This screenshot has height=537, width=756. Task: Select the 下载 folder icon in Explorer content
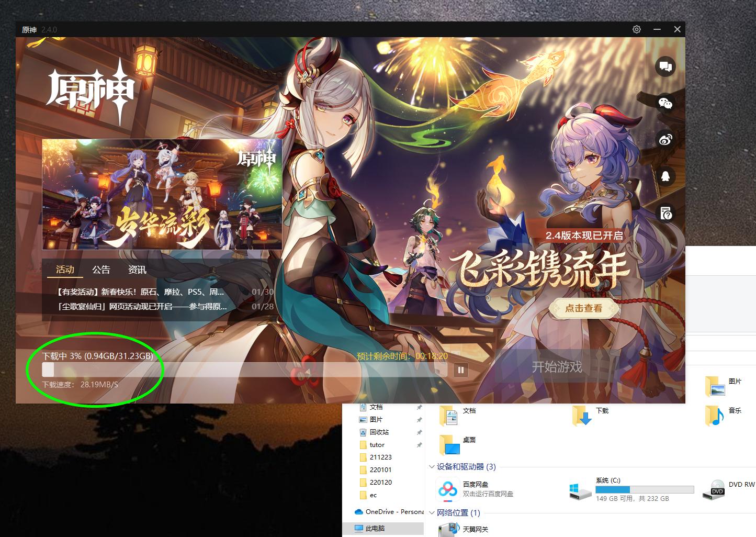pyautogui.click(x=582, y=416)
